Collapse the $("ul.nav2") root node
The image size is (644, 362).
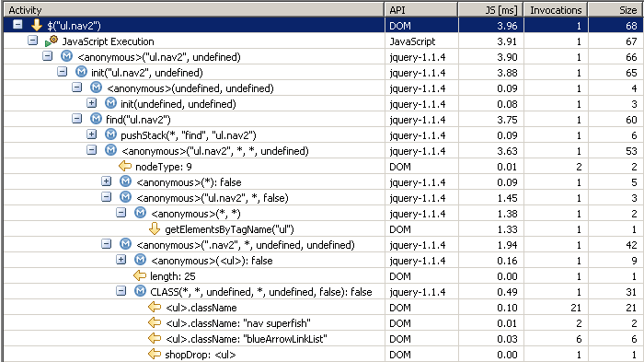point(17,25)
